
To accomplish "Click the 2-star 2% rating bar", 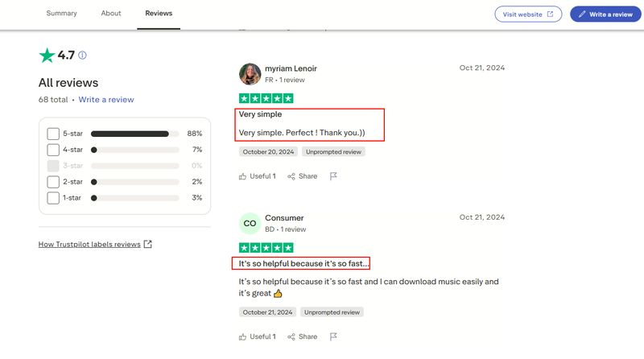I will [135, 182].
